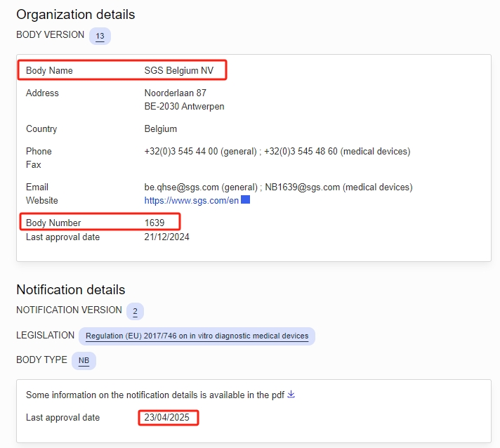Click the Body Name field label
This screenshot has width=500, height=448.
pos(49,70)
